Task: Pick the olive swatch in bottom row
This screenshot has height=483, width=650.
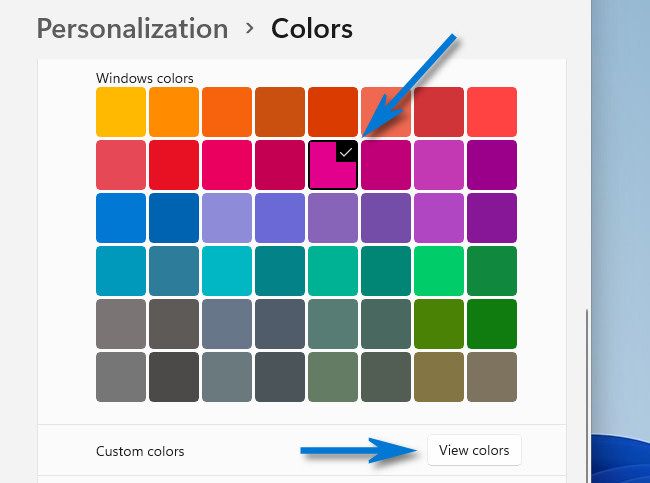Action: tap(439, 377)
